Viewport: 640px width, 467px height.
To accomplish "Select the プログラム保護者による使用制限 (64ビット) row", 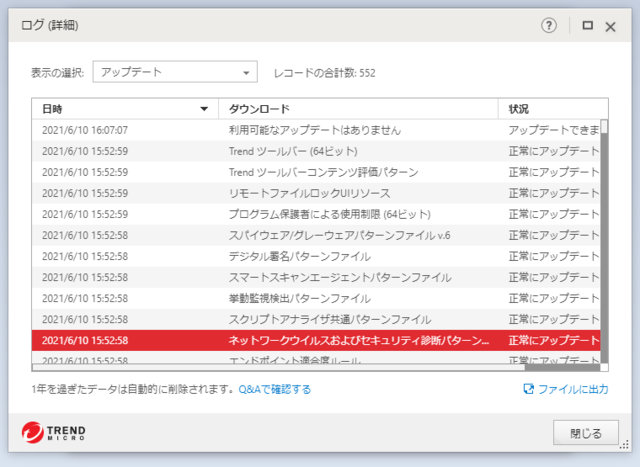I will (x=316, y=214).
